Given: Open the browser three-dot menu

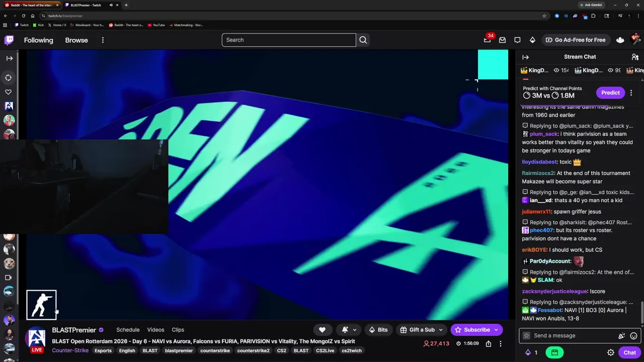Looking at the screenshot, I should click(x=638, y=16).
